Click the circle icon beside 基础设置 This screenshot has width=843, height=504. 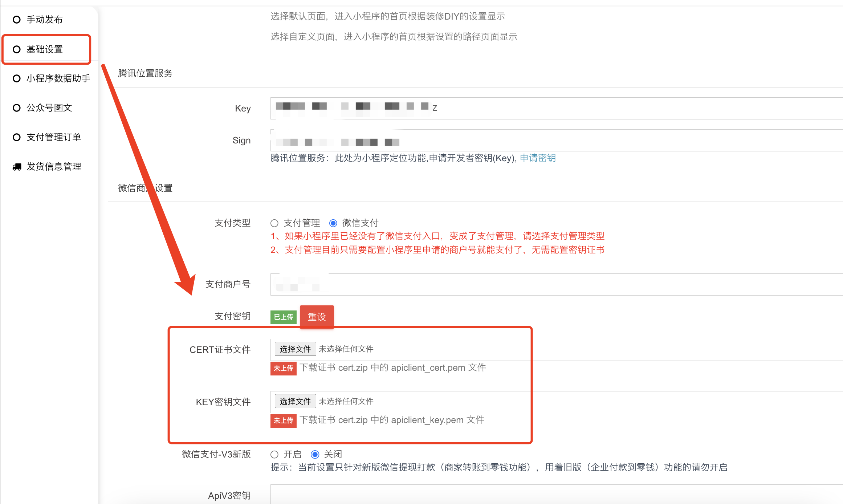click(x=16, y=49)
